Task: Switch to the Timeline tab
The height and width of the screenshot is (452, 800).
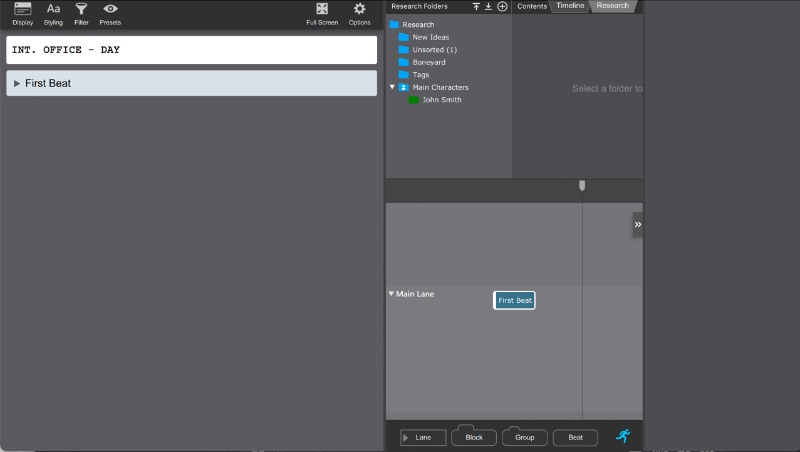Action: (x=570, y=6)
